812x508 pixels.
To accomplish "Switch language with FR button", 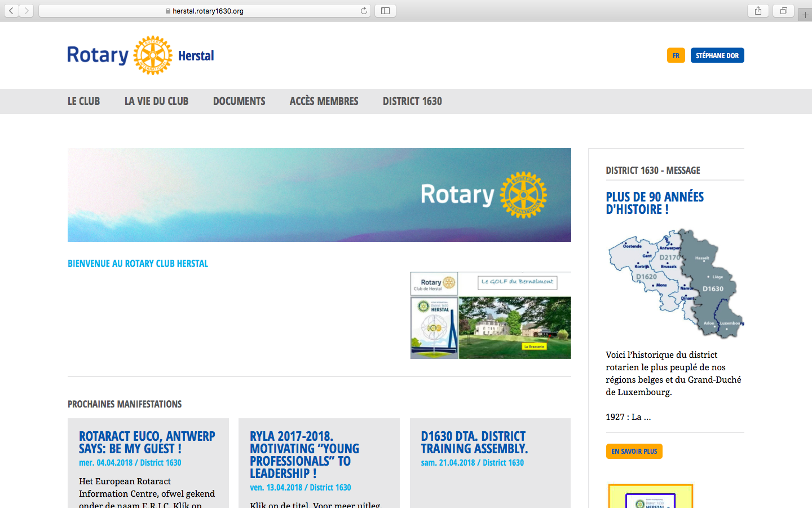I will [676, 55].
